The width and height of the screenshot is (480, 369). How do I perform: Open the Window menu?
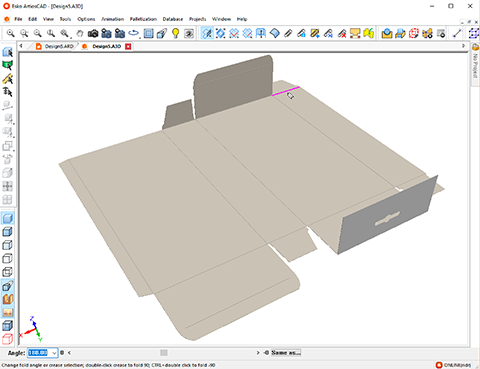(x=221, y=19)
